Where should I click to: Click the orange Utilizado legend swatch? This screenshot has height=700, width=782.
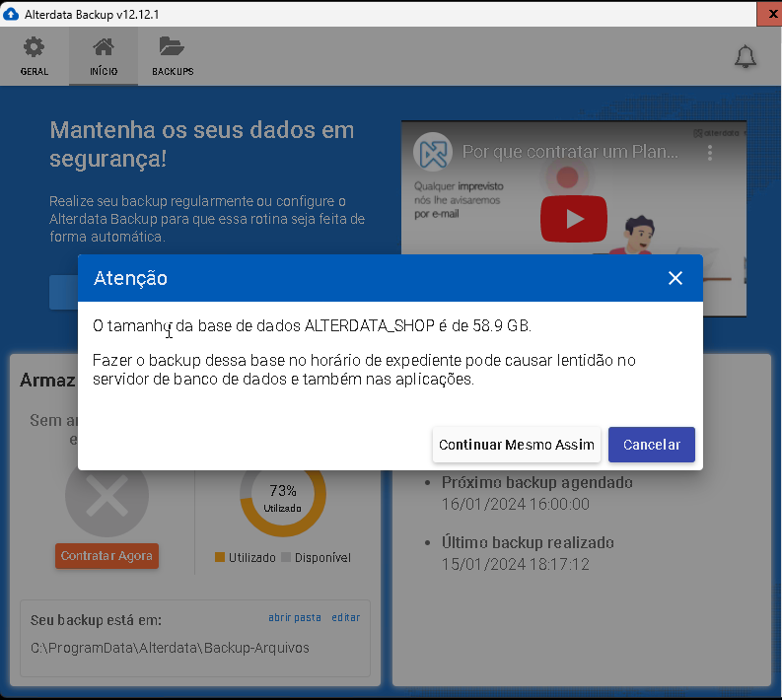tap(220, 557)
